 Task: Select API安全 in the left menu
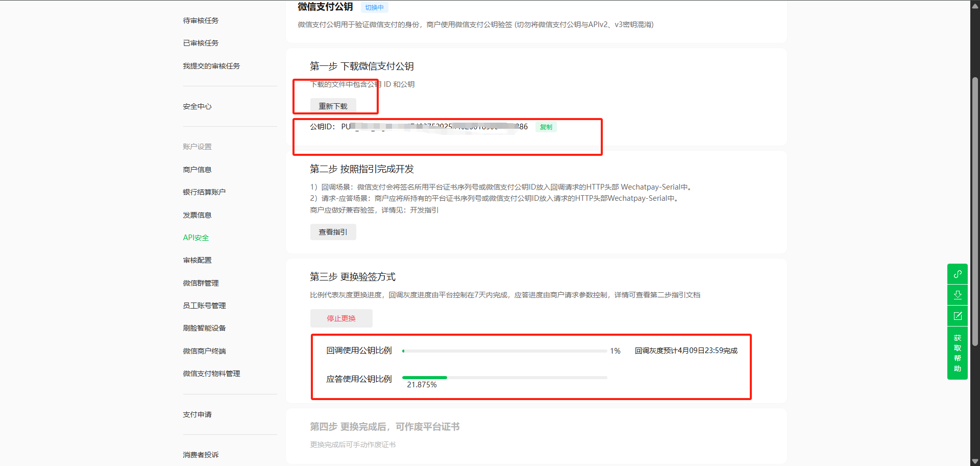tap(196, 238)
